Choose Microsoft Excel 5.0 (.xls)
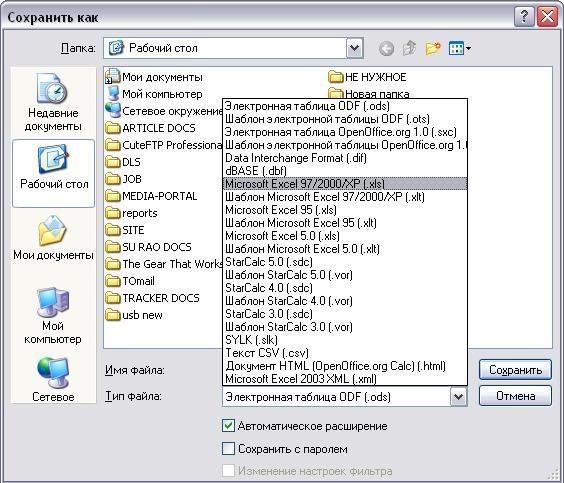The height and width of the screenshot is (483, 564). pos(345,236)
